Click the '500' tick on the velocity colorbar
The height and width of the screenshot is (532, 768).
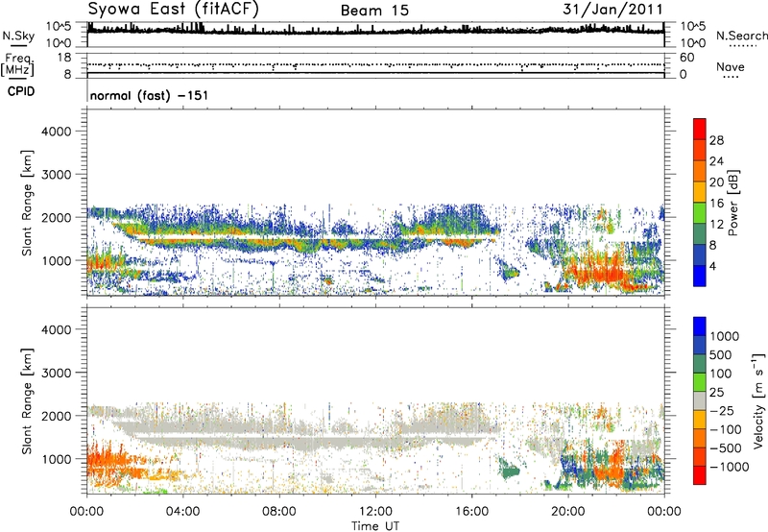pyautogui.click(x=721, y=354)
